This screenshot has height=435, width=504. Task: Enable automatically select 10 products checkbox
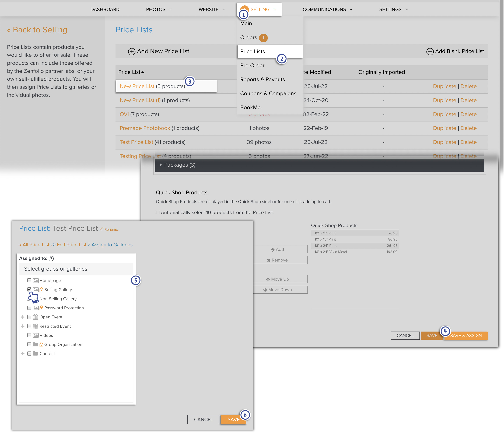point(158,212)
